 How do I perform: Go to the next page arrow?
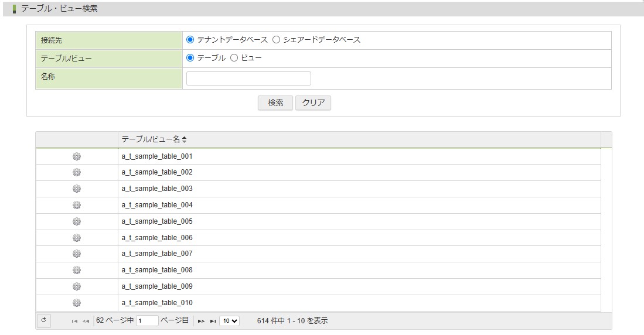pyautogui.click(x=201, y=321)
